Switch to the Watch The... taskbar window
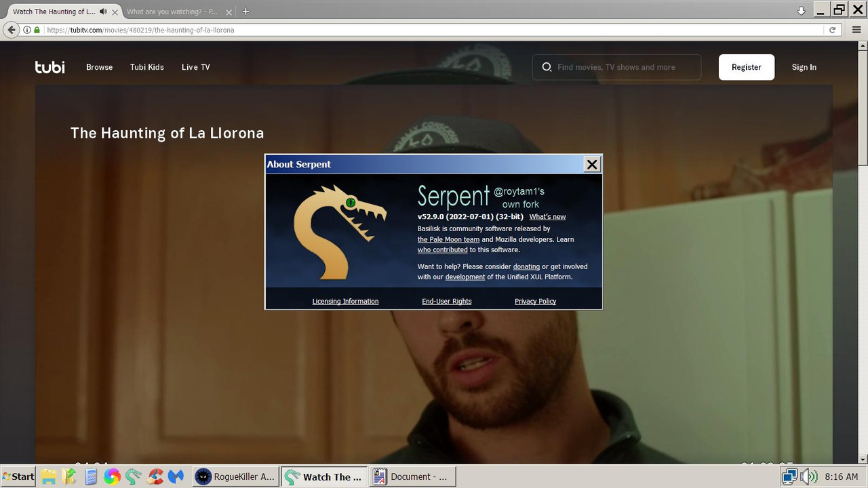 point(324,476)
